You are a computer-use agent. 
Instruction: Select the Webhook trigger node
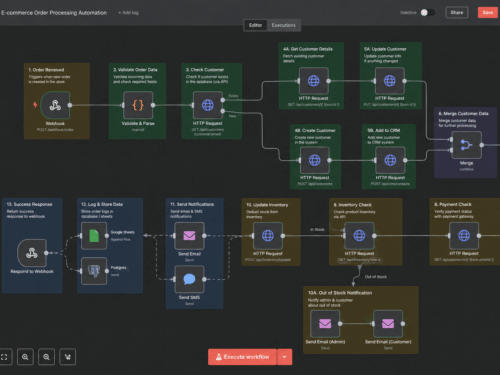55,105
